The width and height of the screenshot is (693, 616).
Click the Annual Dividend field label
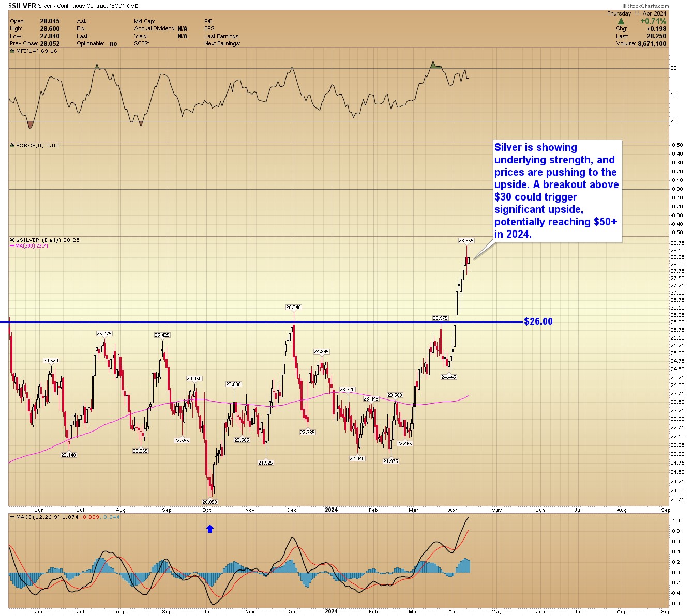(x=155, y=29)
